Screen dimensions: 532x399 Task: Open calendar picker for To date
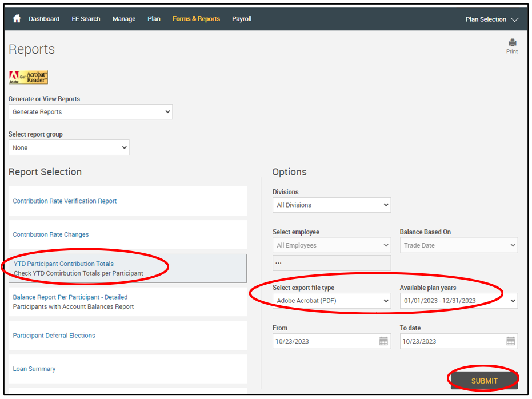coord(511,341)
